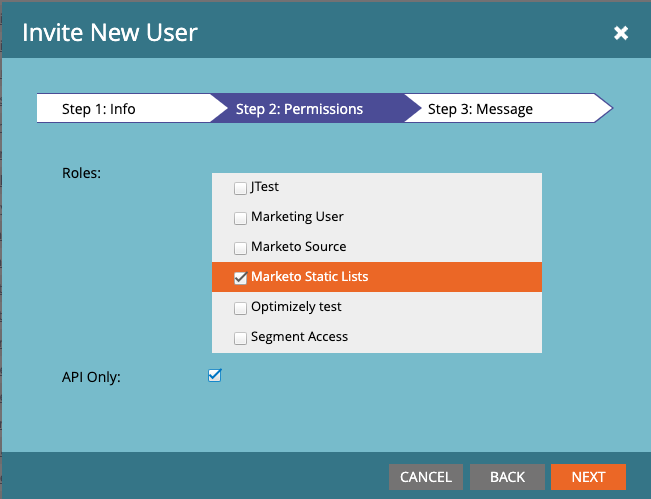Check the JTest role checkbox

tap(240, 187)
